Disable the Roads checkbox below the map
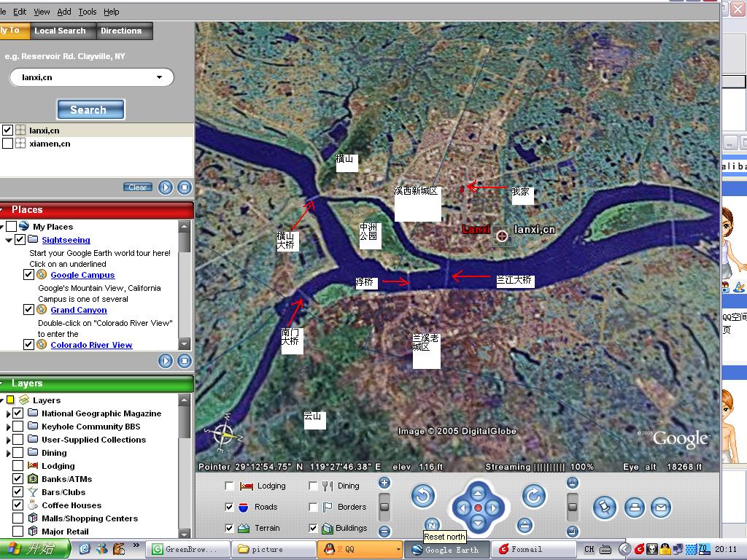This screenshot has height=560, width=747. [229, 507]
